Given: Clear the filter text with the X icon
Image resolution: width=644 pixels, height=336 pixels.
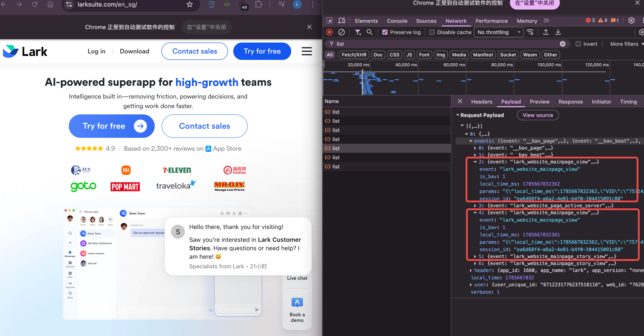Looking at the screenshot, I should [x=562, y=44].
